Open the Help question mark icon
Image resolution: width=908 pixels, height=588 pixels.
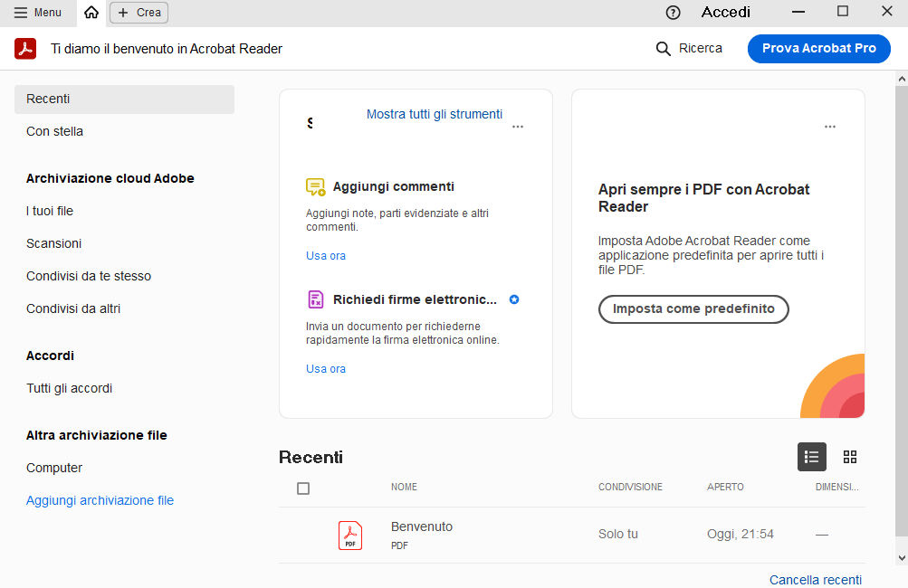click(673, 12)
